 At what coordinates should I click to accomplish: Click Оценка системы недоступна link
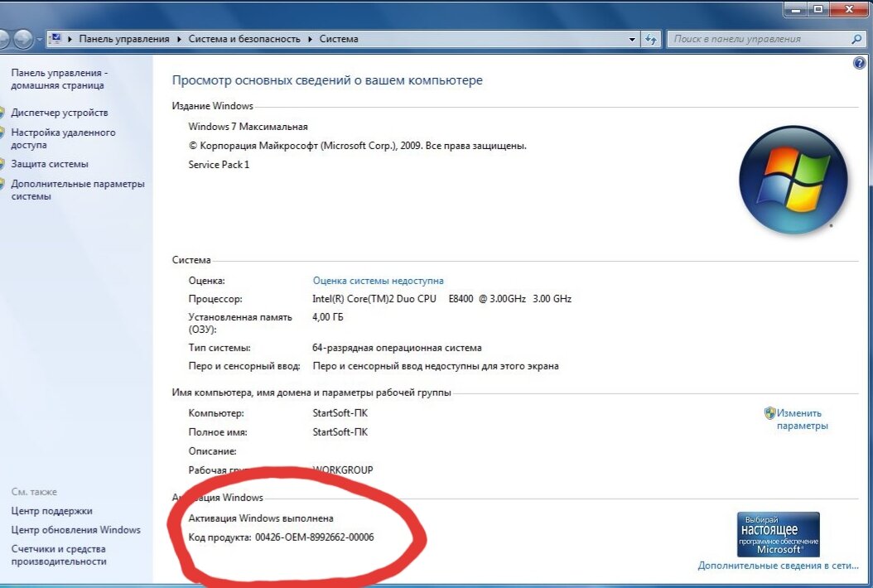click(x=378, y=281)
